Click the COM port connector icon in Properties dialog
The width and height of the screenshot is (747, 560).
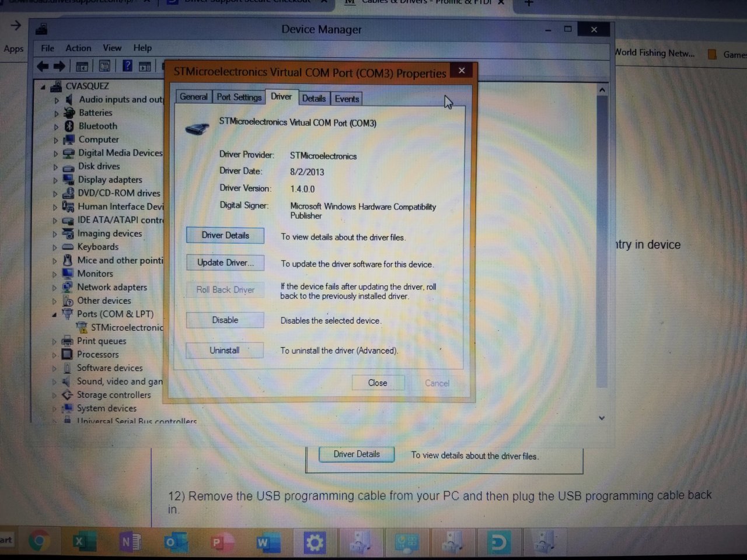197,128
